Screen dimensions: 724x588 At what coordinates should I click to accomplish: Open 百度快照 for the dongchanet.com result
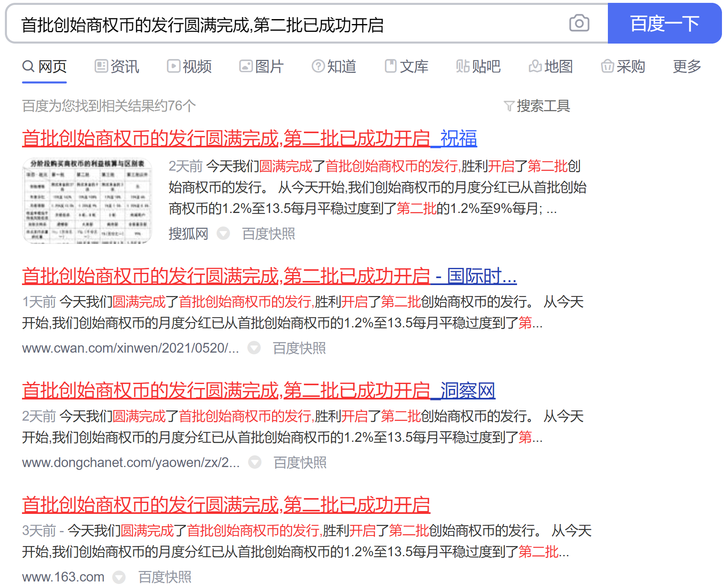point(300,463)
